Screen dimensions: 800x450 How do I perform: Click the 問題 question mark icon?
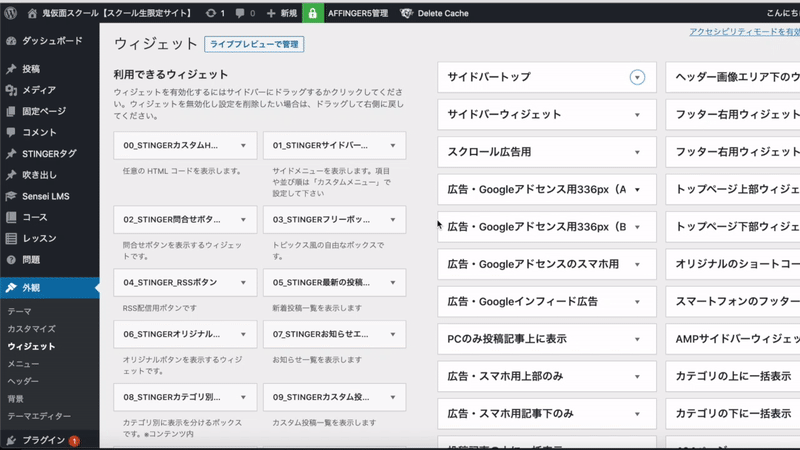11,260
